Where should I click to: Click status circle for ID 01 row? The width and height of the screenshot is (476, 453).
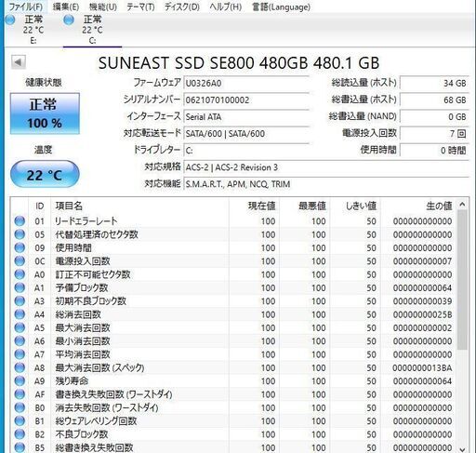(20, 221)
